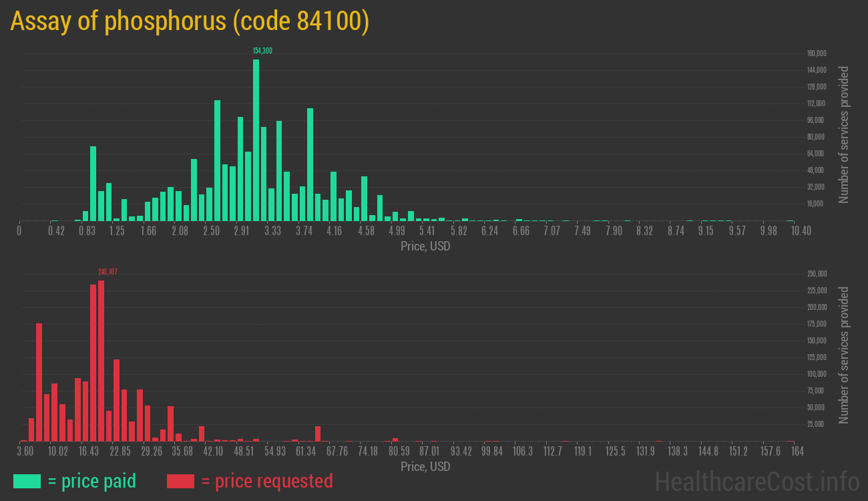
Task: Click the "= price paid" legend label
Action: pyautogui.click(x=92, y=481)
